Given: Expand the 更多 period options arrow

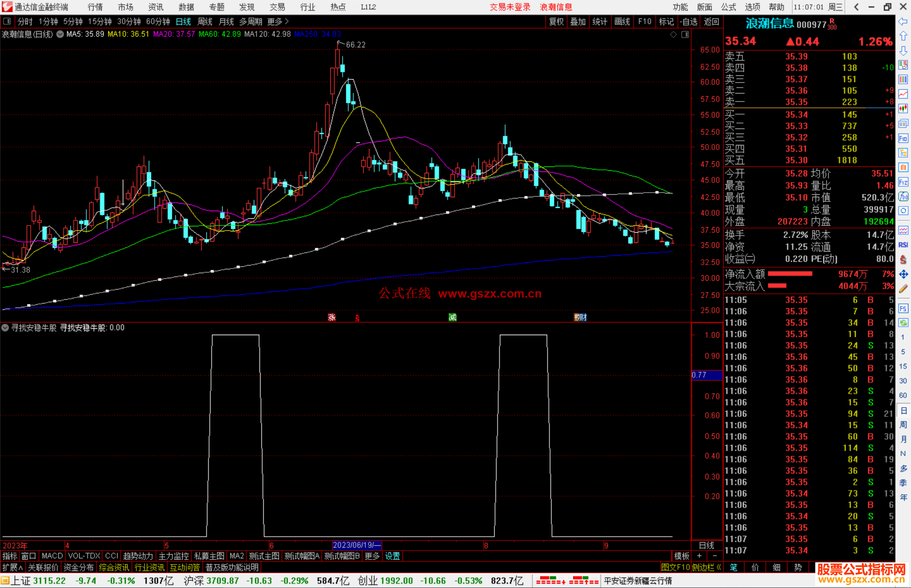Looking at the screenshot, I should tap(287, 21).
